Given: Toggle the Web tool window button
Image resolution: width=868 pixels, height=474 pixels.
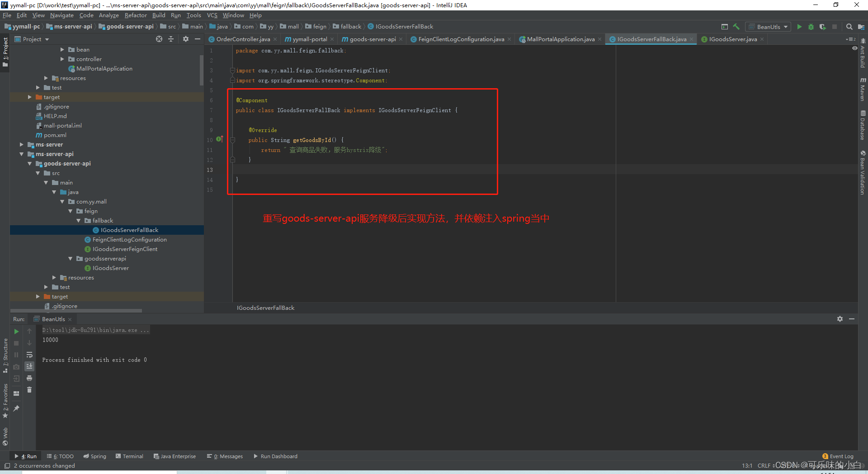Looking at the screenshot, I should point(5,436).
